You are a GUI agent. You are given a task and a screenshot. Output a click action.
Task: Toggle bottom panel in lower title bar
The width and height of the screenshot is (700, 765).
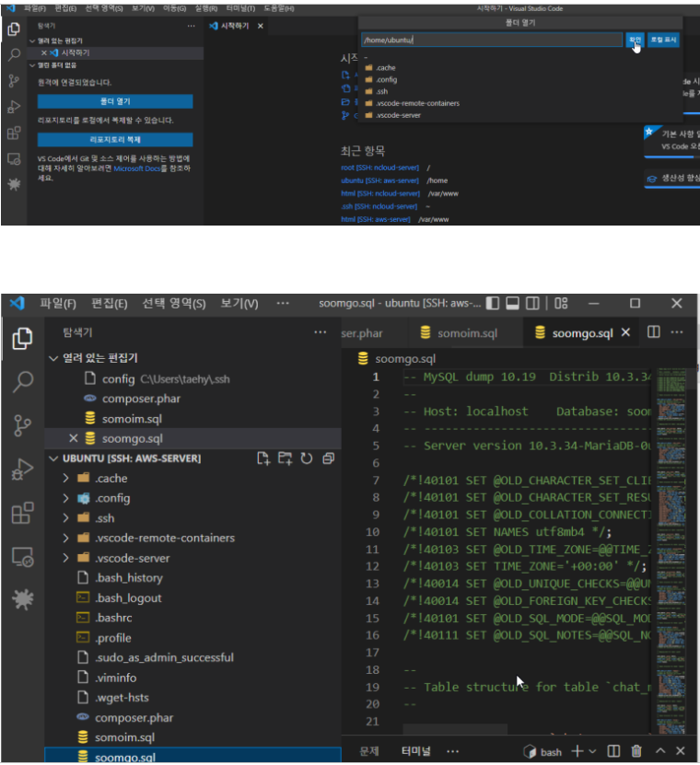click(x=512, y=303)
